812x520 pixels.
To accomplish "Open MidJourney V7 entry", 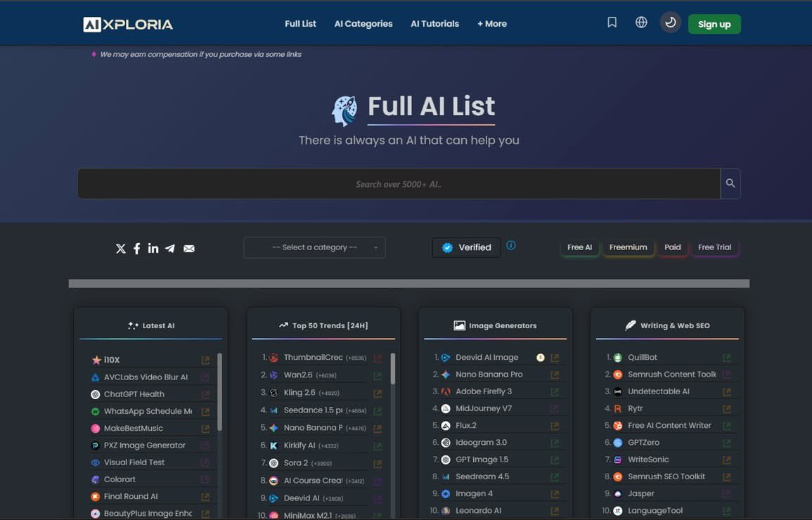I will (x=484, y=408).
